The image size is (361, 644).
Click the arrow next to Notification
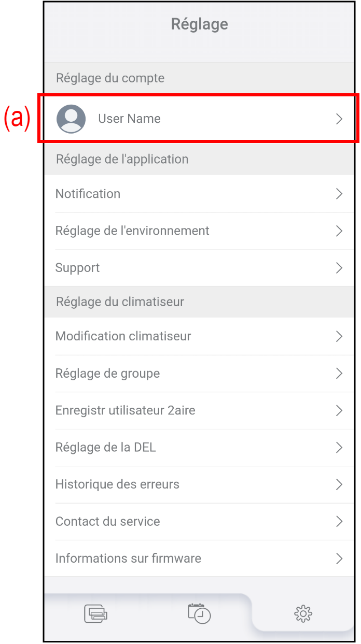coord(339,194)
